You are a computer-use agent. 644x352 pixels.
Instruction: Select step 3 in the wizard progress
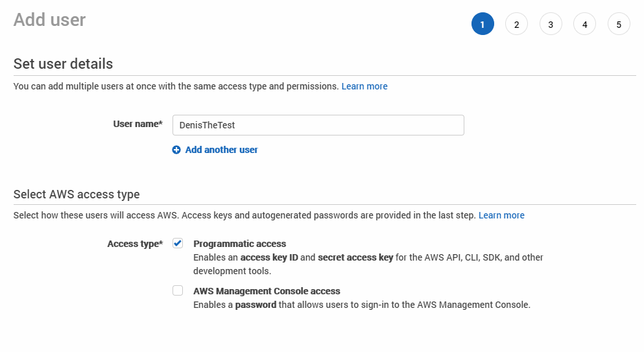coord(551,25)
